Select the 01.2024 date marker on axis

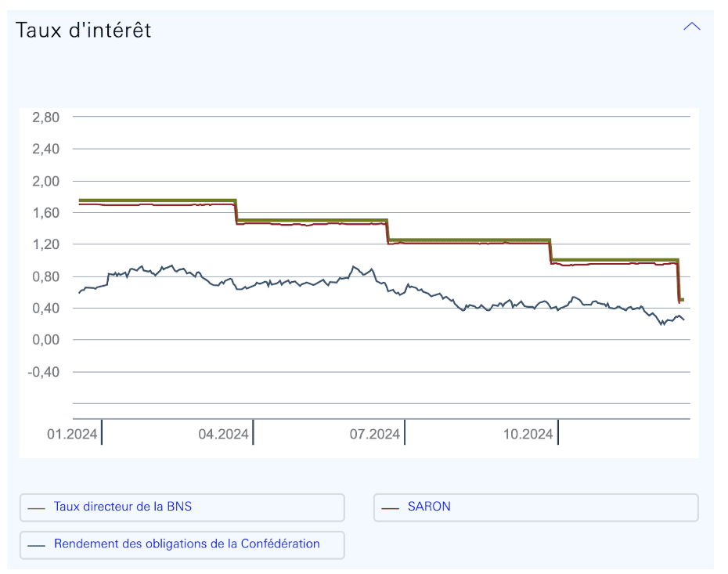coord(72,434)
